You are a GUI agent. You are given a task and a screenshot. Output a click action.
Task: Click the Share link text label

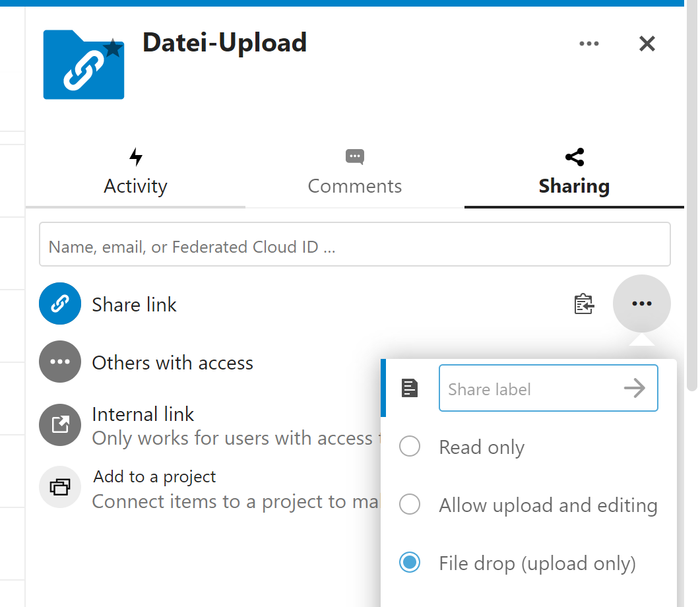pyautogui.click(x=135, y=305)
